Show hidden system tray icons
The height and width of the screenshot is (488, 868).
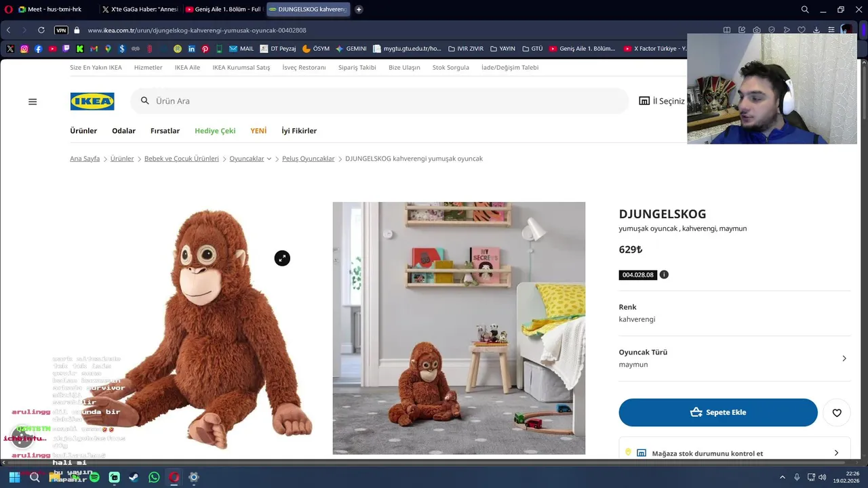[782, 477]
